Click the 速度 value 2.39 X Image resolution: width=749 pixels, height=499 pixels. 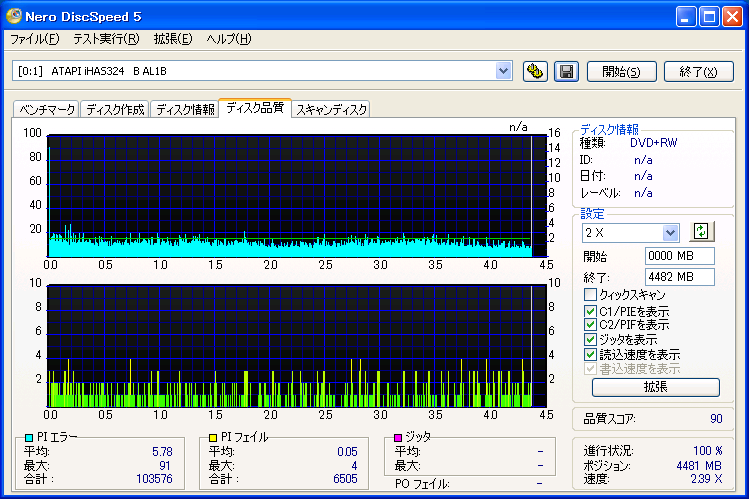(x=706, y=479)
